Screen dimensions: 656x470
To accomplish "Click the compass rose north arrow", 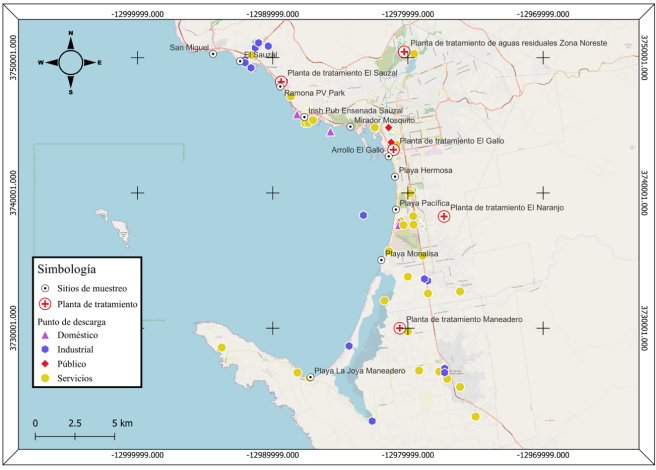I will click(x=71, y=38).
